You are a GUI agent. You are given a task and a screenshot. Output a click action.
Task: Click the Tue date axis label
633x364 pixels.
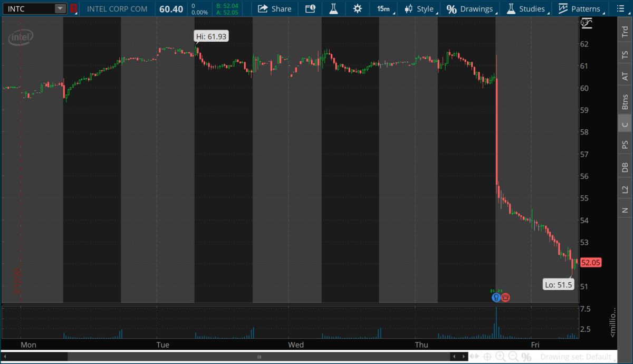[x=162, y=344]
